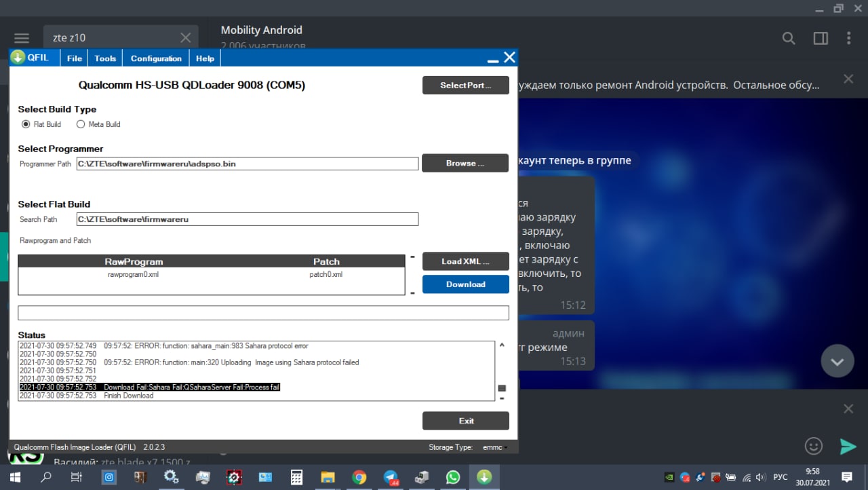Image resolution: width=868 pixels, height=490 pixels.
Task: Click the SelectPort button
Action: 465,86
